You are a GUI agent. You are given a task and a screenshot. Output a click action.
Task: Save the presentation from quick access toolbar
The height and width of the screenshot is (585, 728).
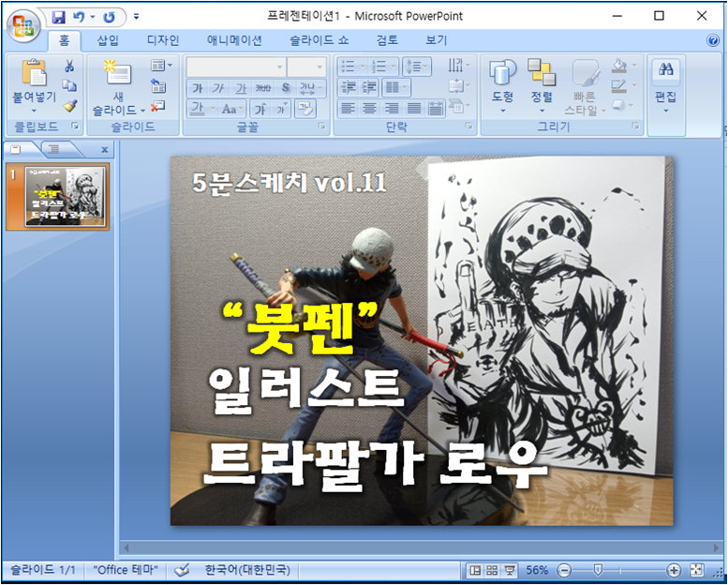(59, 17)
